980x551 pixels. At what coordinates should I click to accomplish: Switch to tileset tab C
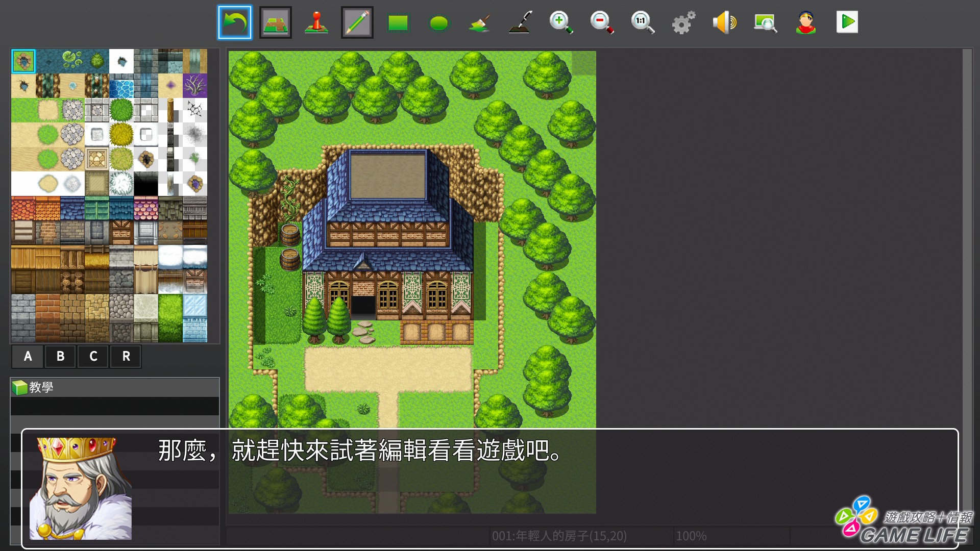93,356
